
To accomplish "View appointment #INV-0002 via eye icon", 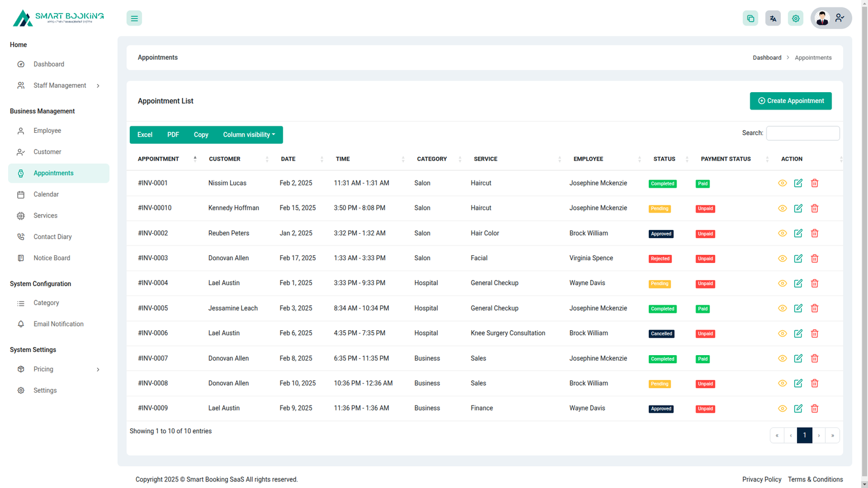I will click(782, 234).
